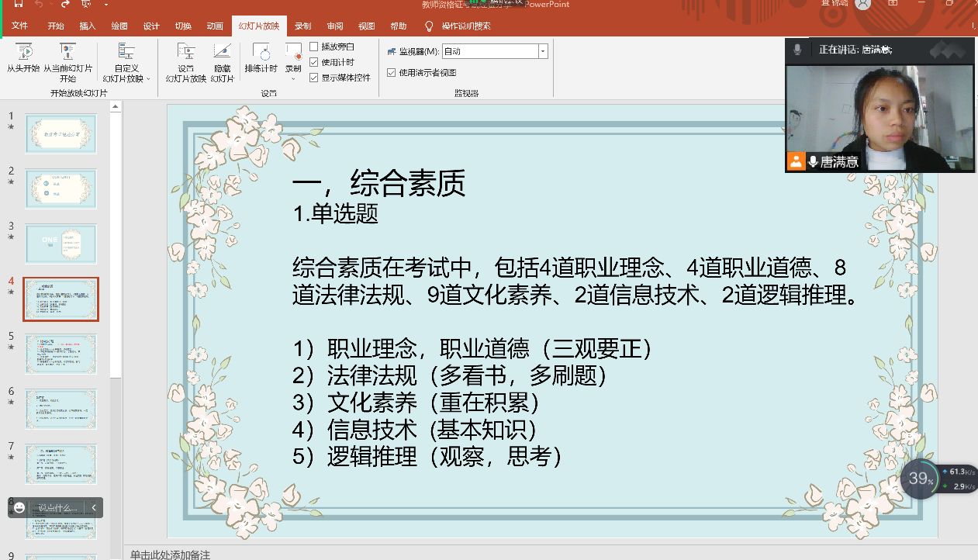978x560 pixels.
Task: Open 自定义幻灯片放映 dropdown
Action: [126, 62]
